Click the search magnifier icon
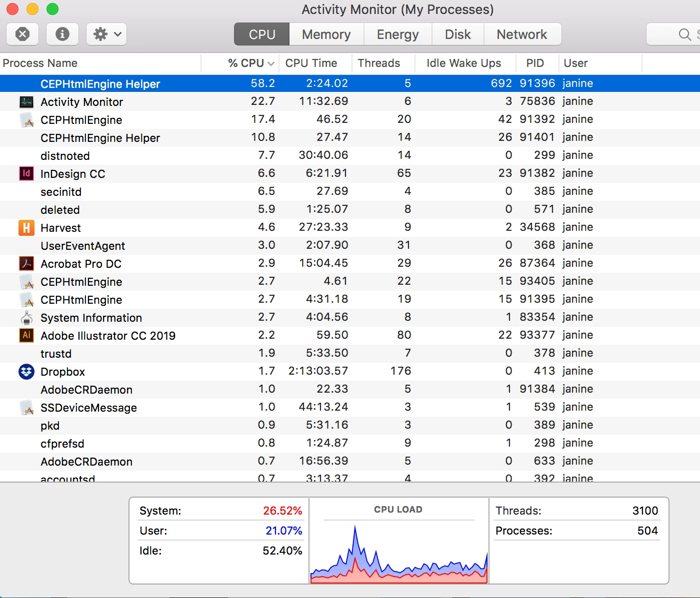Image resolution: width=700 pixels, height=598 pixels. click(x=684, y=34)
